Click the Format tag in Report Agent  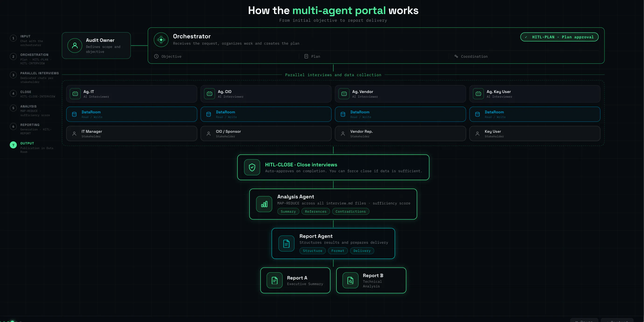[338, 251]
